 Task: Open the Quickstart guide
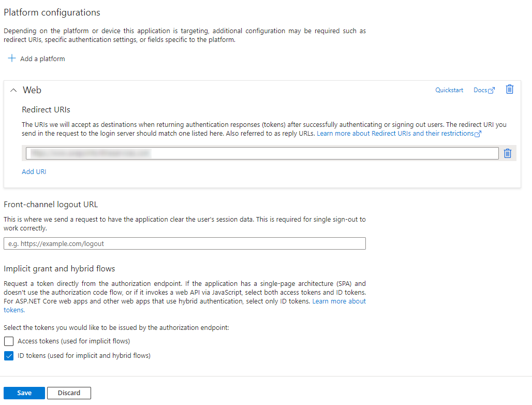click(x=449, y=90)
